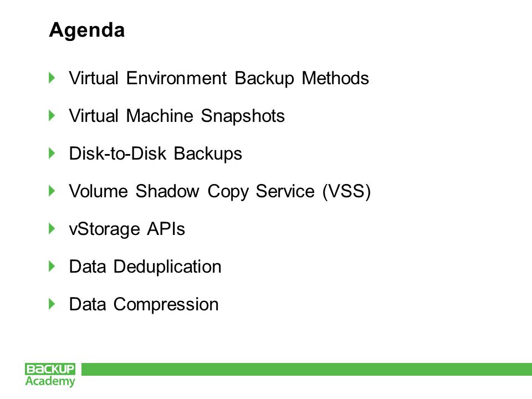The width and height of the screenshot is (532, 399).
Task: Click the green arrow beside Virtual Environment Backup Methods
Action: click(x=52, y=78)
